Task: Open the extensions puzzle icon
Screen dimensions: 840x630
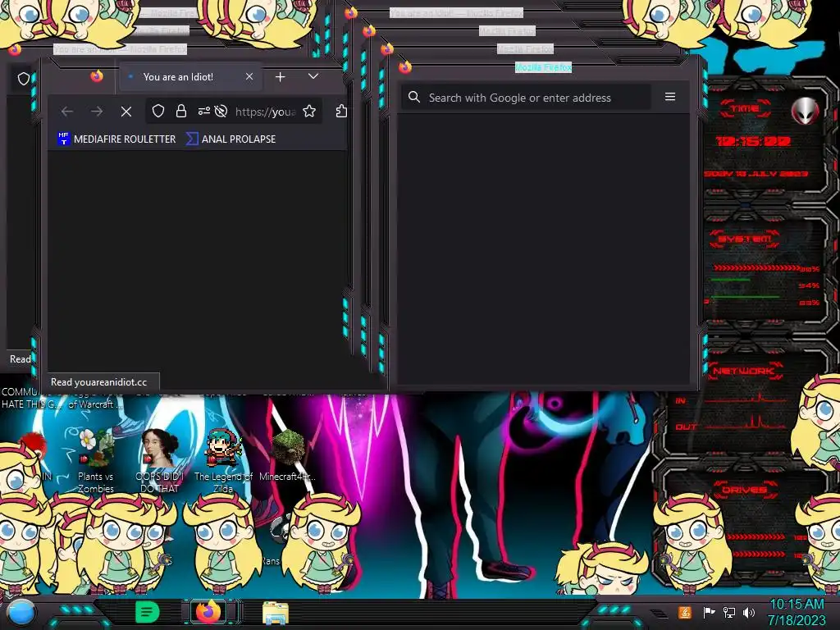Action: (x=341, y=111)
